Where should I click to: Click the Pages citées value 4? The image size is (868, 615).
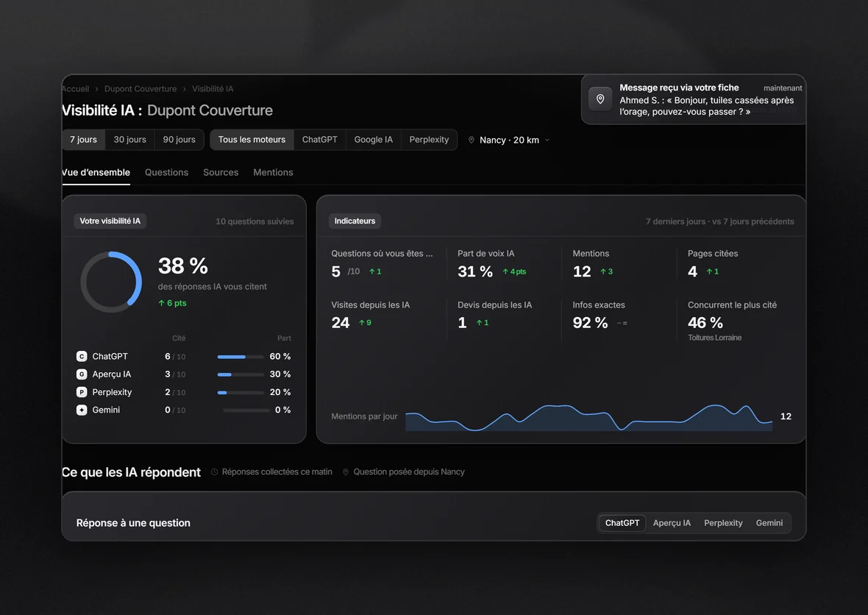[692, 271]
